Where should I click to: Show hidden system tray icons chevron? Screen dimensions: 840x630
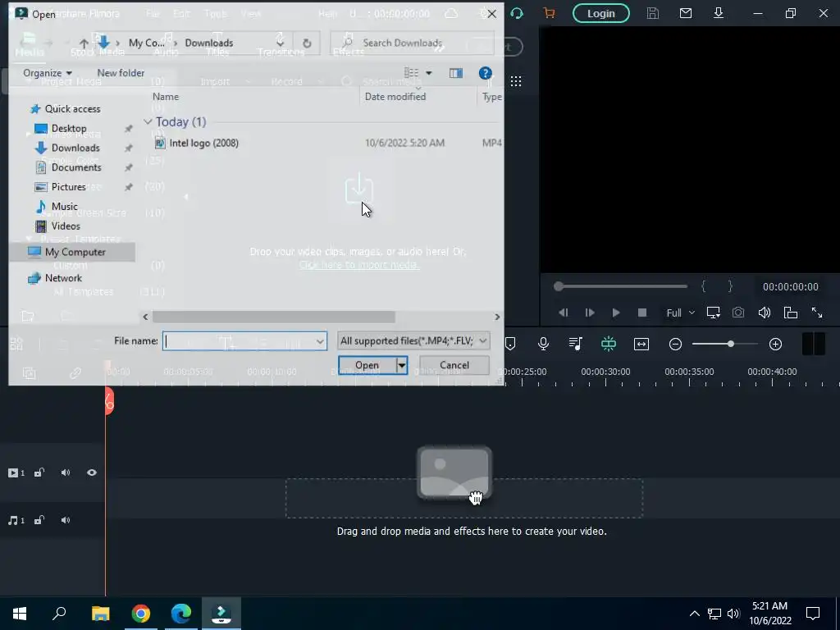(x=694, y=614)
